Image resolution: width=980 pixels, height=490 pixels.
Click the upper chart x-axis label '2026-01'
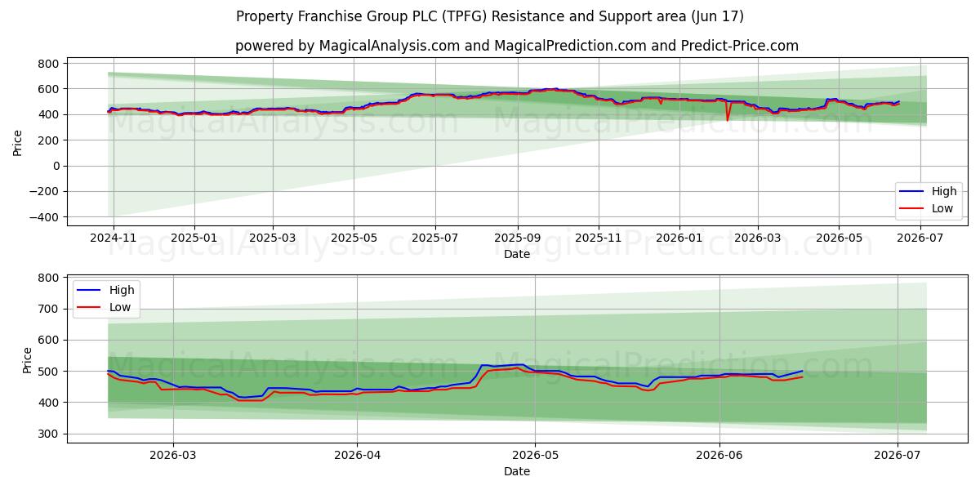tap(679, 238)
